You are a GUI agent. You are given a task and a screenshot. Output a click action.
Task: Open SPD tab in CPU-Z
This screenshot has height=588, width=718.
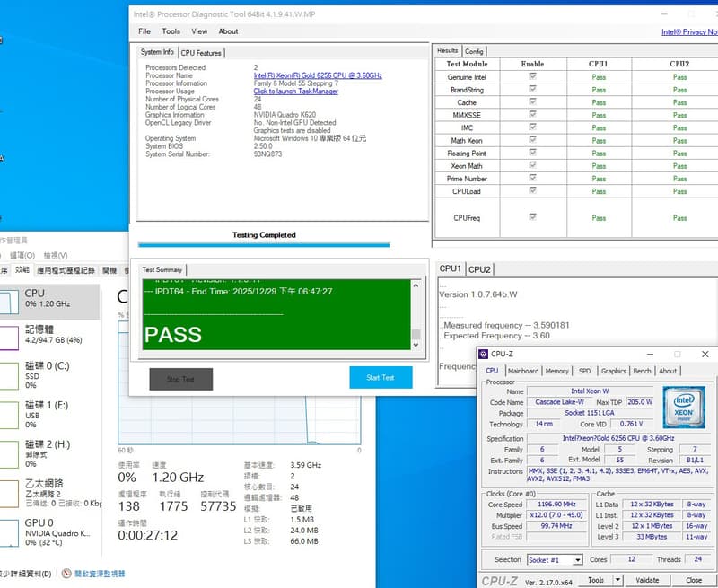585,371
